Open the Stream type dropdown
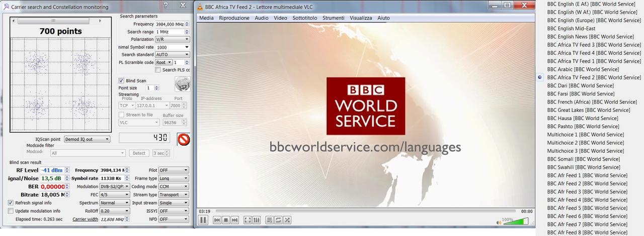Screen dimensions: 644x236 pos(174,194)
